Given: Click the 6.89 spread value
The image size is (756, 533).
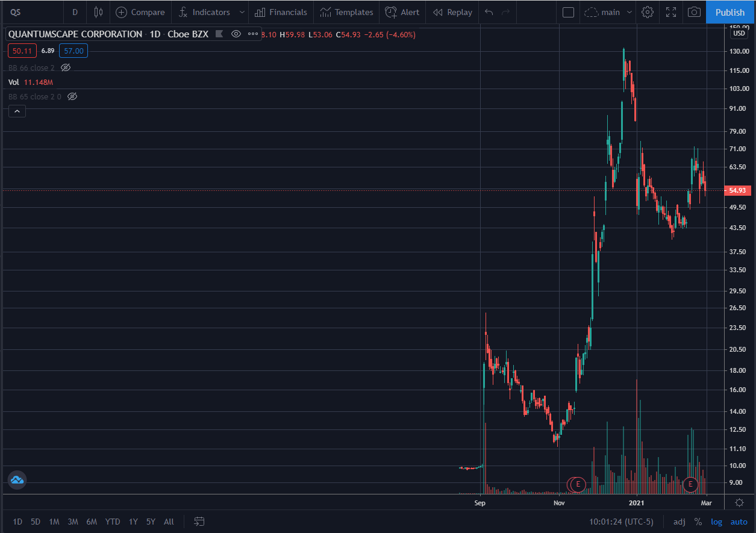Looking at the screenshot, I should (x=48, y=51).
